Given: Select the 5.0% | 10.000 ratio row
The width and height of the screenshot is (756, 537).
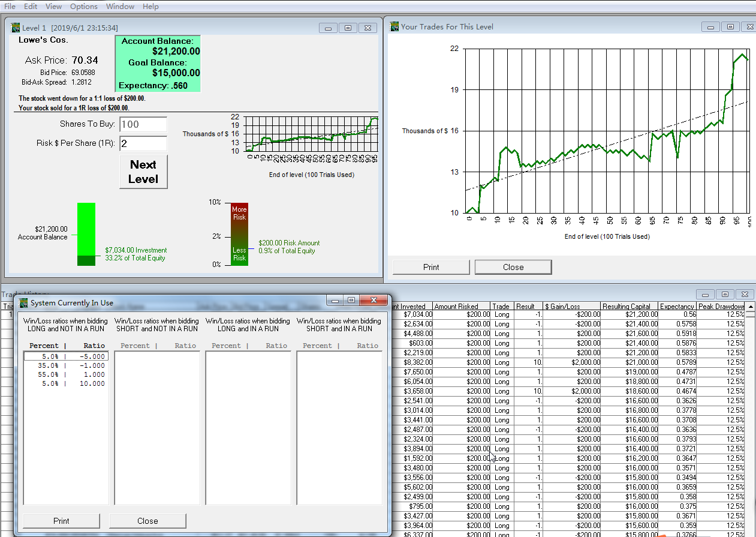Looking at the screenshot, I should 65,383.
